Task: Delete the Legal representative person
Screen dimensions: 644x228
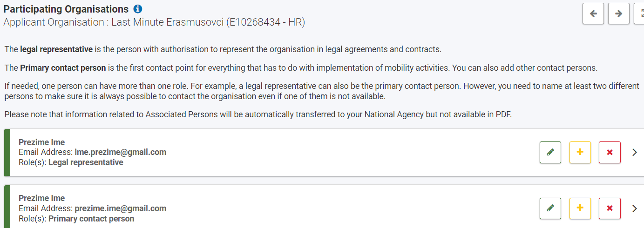Action: [x=610, y=152]
